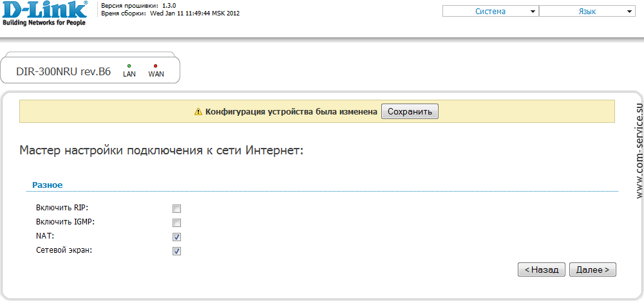Disable the Сетевой экран checkbox

(176, 251)
